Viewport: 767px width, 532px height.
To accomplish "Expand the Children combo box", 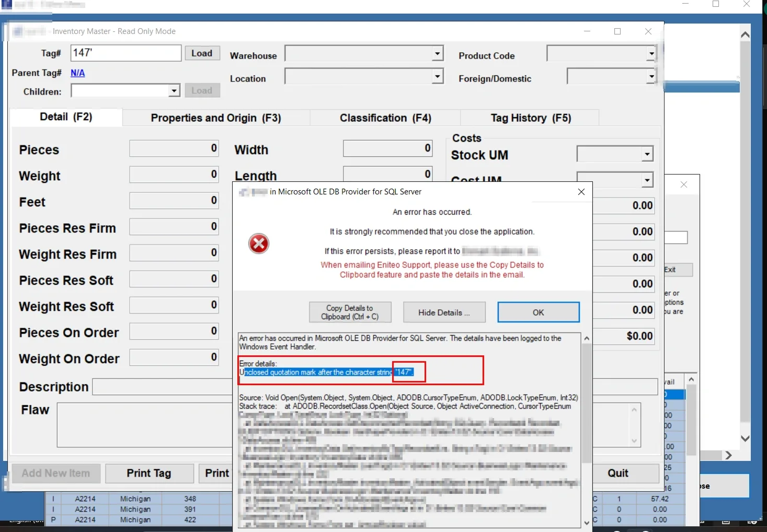I will point(174,91).
